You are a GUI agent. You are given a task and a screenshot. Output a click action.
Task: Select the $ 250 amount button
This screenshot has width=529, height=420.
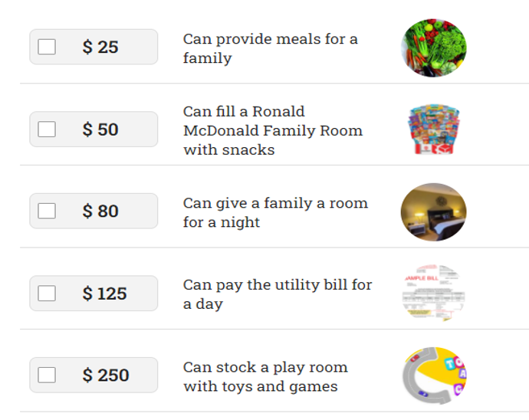point(94,375)
